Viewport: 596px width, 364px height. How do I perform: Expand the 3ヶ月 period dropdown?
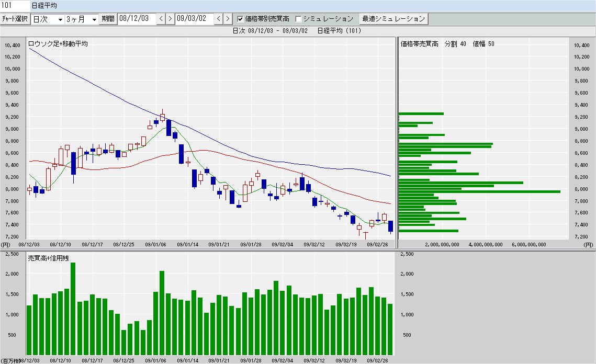point(82,19)
